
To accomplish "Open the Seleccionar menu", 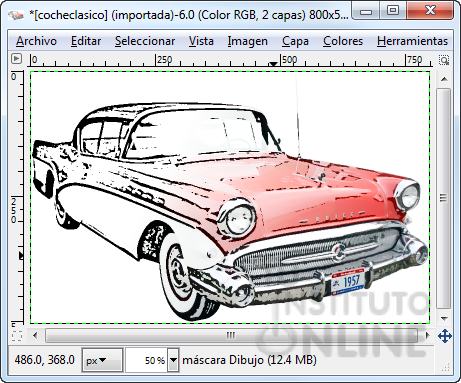I will [x=145, y=41].
